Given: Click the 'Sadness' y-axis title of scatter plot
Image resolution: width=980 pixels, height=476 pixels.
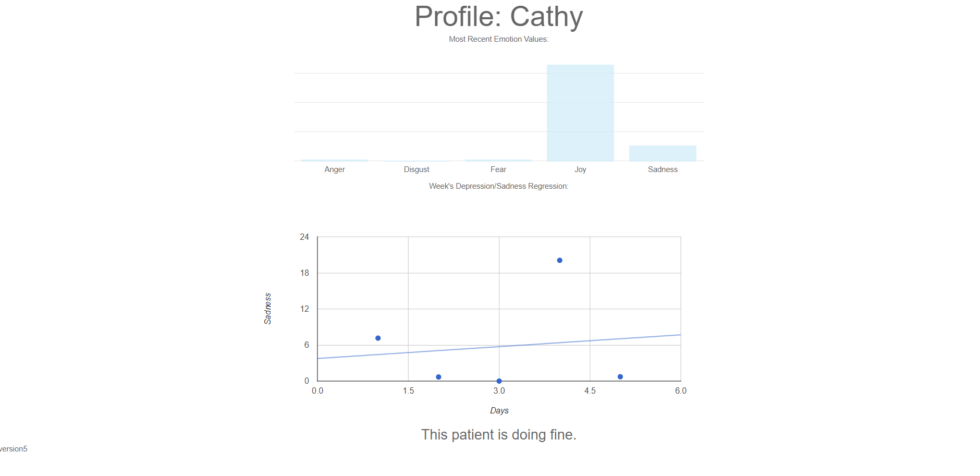Looking at the screenshot, I should [x=267, y=309].
